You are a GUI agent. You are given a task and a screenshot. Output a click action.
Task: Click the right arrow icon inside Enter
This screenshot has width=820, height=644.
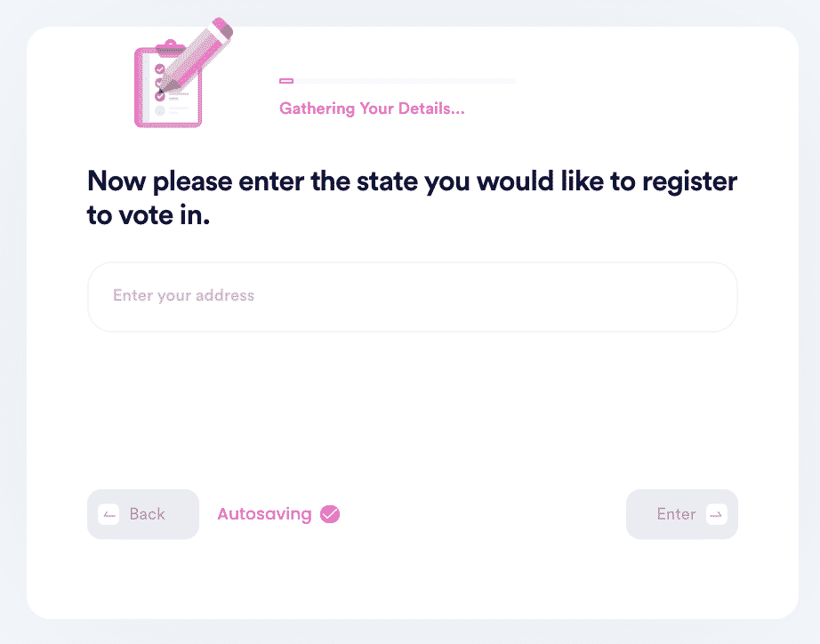click(717, 514)
